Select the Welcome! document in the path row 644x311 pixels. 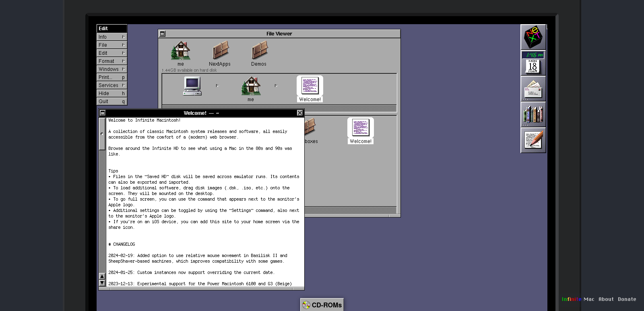[310, 89]
